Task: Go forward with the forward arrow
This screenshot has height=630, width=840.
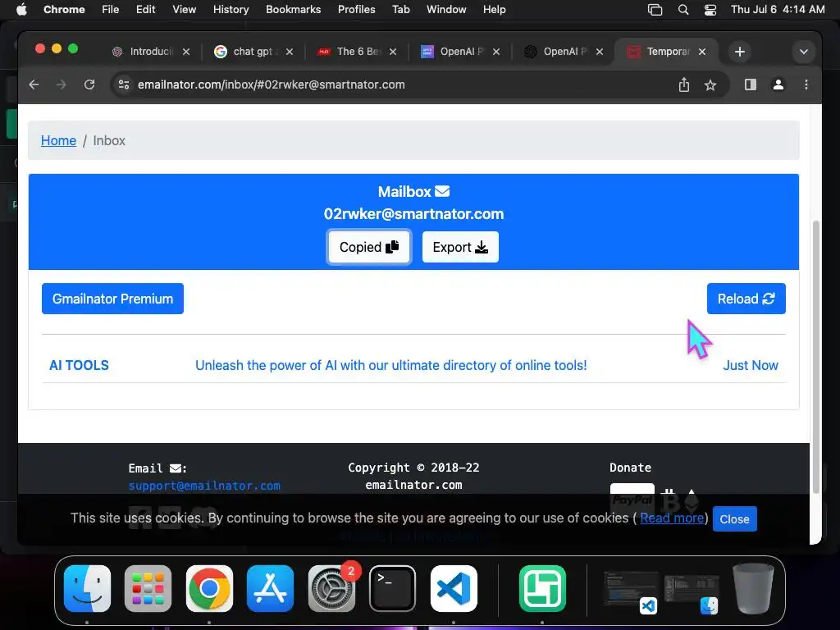Action: click(61, 84)
